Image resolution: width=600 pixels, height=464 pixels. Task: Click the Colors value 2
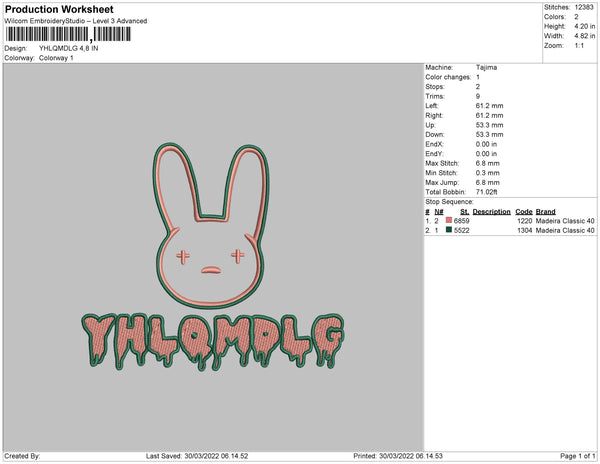coord(576,17)
